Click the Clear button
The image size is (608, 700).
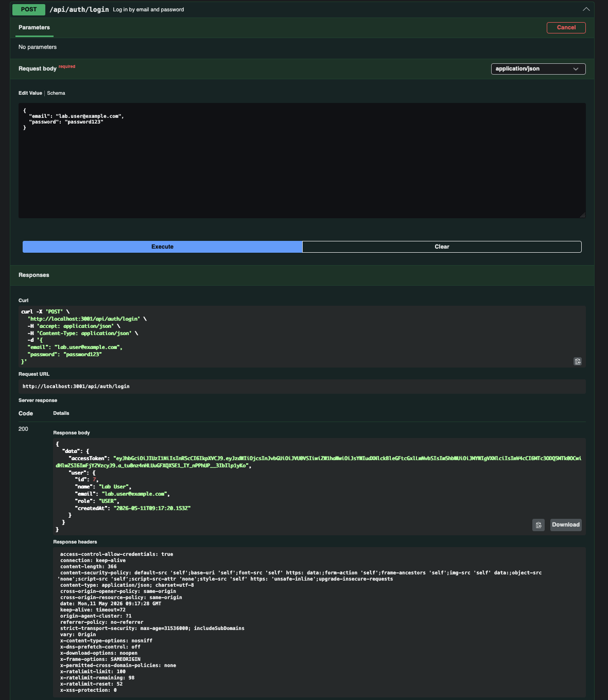pos(442,247)
